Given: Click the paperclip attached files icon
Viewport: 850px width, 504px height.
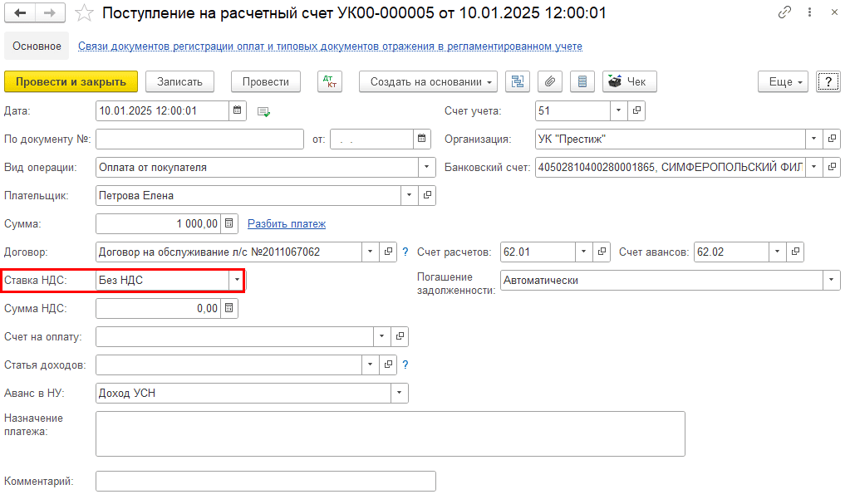Looking at the screenshot, I should [x=549, y=81].
